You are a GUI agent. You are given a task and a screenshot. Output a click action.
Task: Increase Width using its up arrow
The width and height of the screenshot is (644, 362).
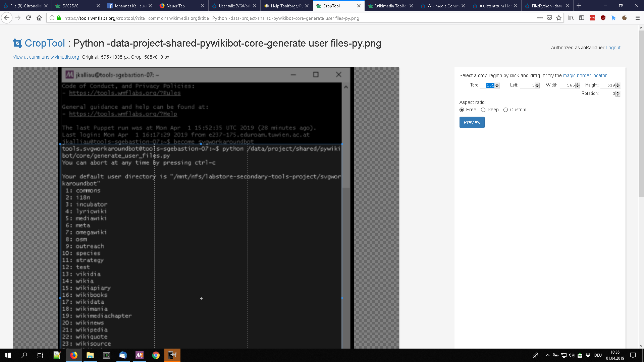tap(577, 83)
